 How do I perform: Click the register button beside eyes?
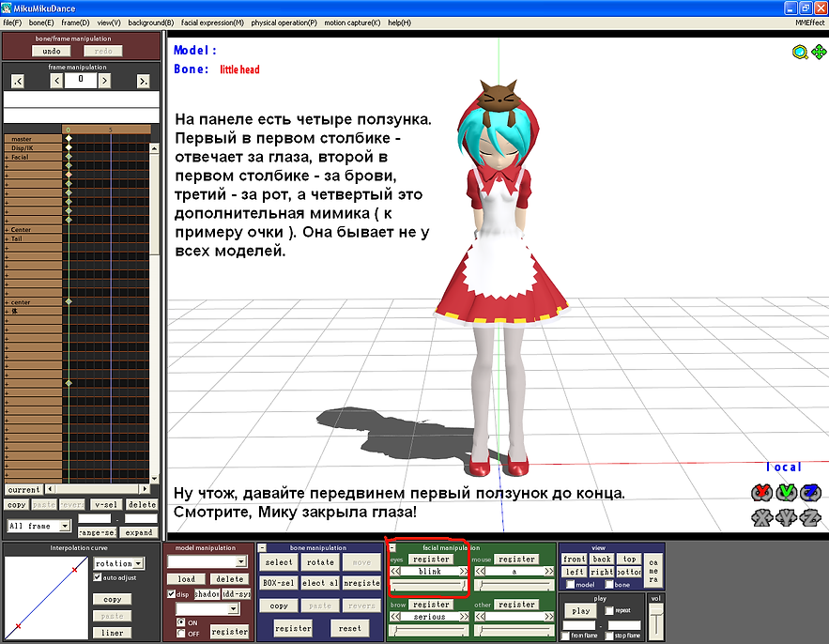click(431, 559)
